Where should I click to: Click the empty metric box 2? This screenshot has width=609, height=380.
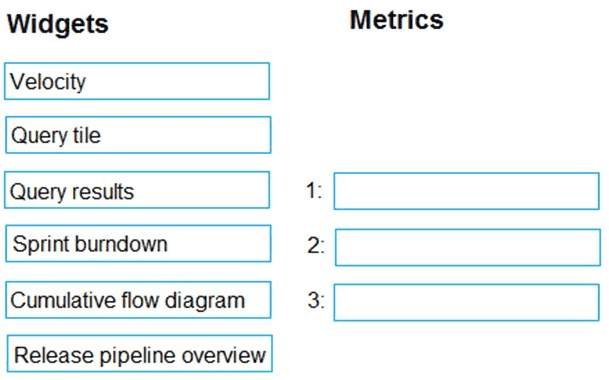point(468,248)
